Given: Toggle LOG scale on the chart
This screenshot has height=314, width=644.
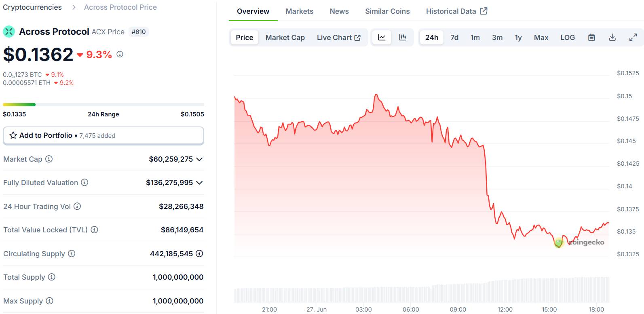Looking at the screenshot, I should coord(568,37).
